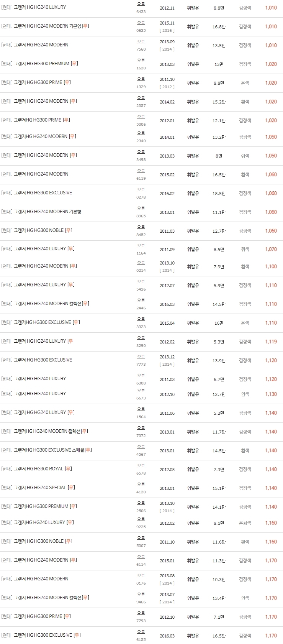Click the 무 badge on HG300 PRIME plate 1329
This screenshot has width=283, height=644.
[x=67, y=82]
